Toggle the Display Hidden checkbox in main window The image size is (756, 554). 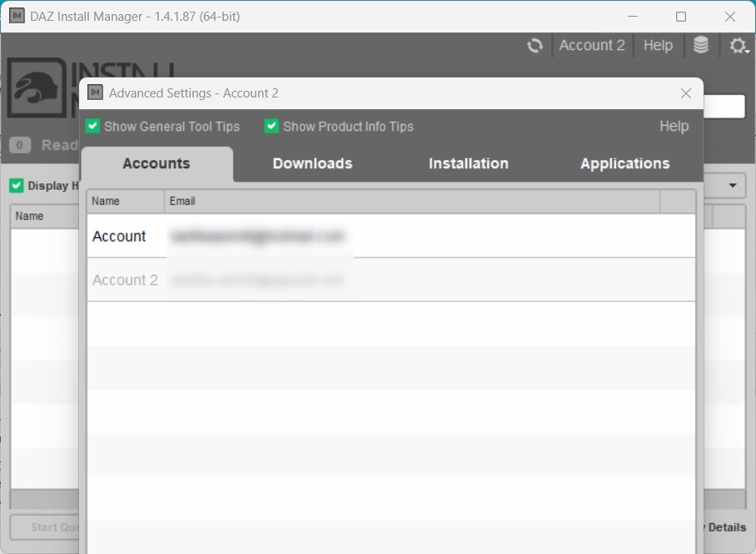(17, 185)
